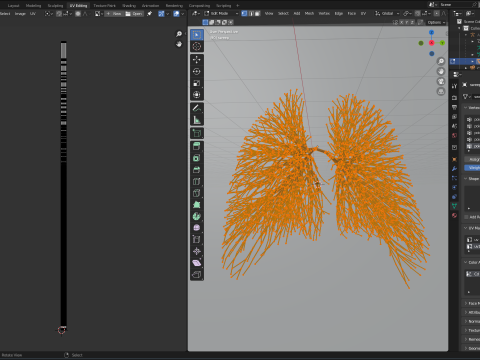Toggle camera view in 3D viewport

click(441, 81)
